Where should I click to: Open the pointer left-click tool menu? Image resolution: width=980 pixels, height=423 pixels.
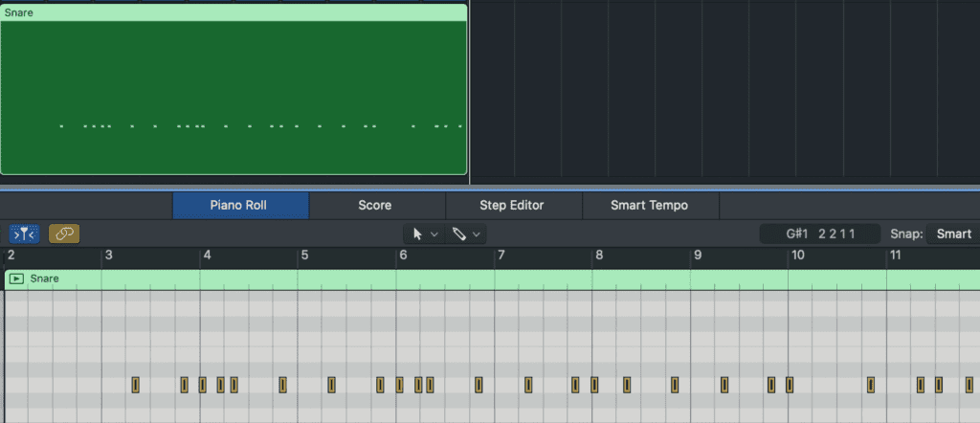424,234
